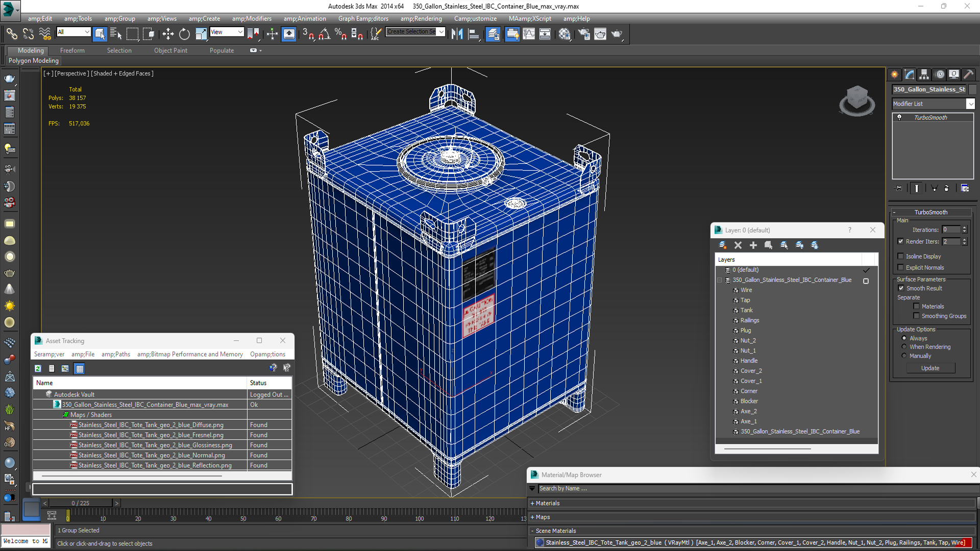The width and height of the screenshot is (980, 551).
Task: Click Create New Layer icon in Layer window
Action: pos(723,245)
